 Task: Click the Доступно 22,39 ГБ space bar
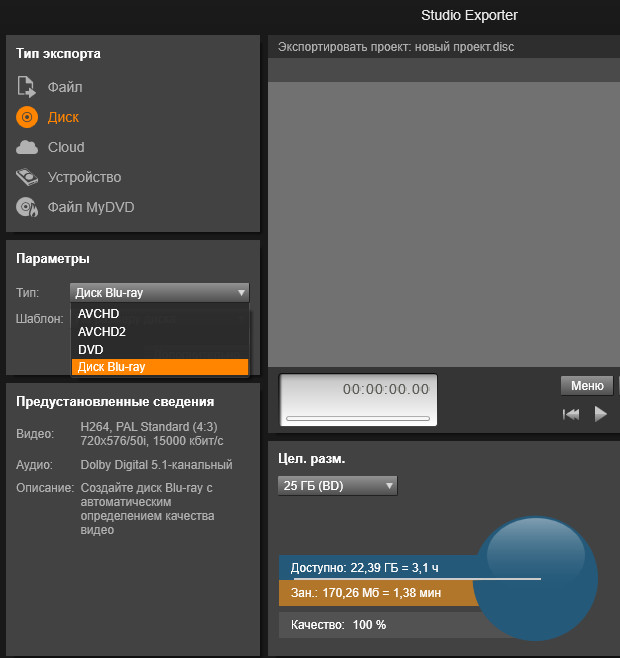378,567
